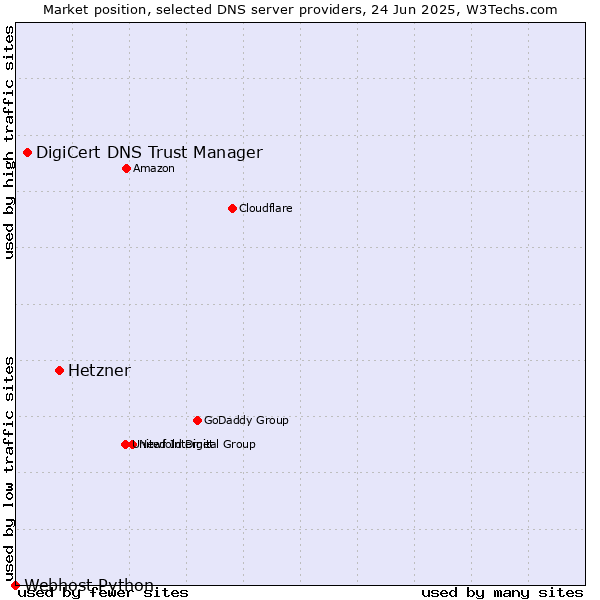Click the 'used by many sites' axis label
Viewport: 600px width, 600px height.
click(x=502, y=593)
